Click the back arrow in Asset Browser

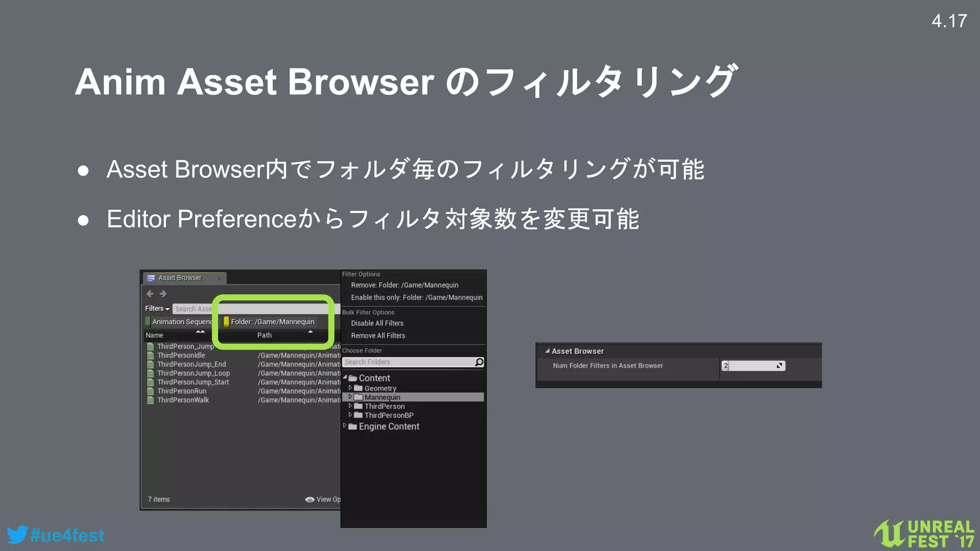150,294
